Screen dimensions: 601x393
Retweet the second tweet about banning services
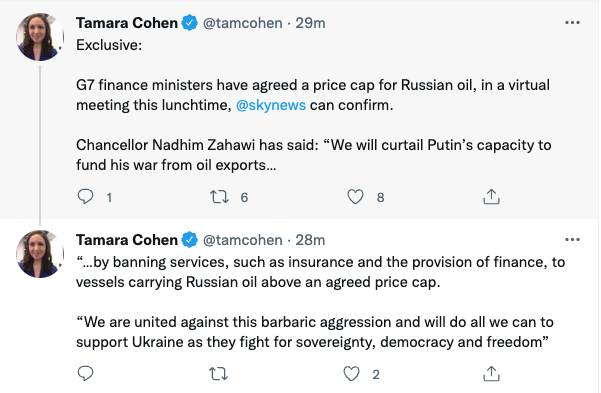[x=218, y=373]
